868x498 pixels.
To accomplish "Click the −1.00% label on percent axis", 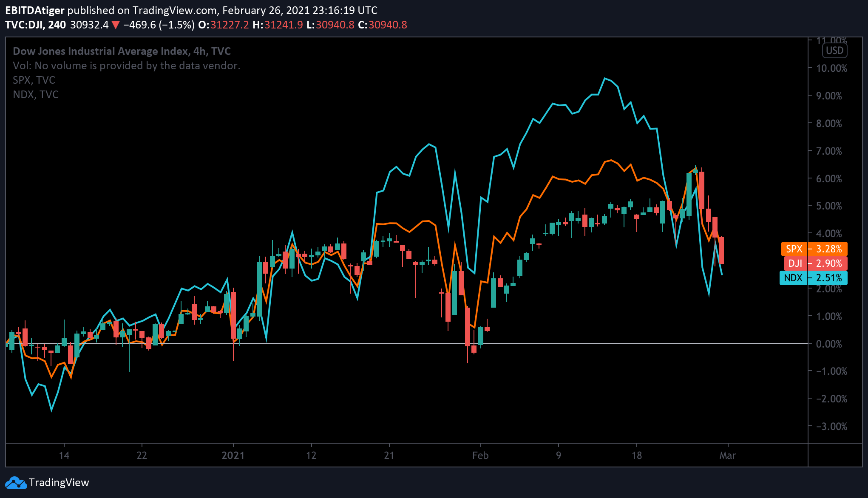I will tap(831, 371).
